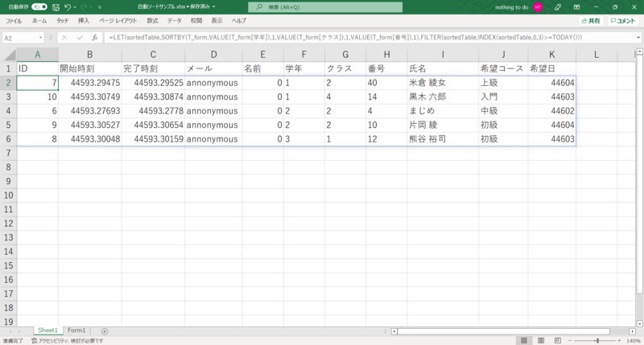The width and height of the screenshot is (644, 345).
Task: Click cell containing 黒木 六郎
Action: (443, 97)
